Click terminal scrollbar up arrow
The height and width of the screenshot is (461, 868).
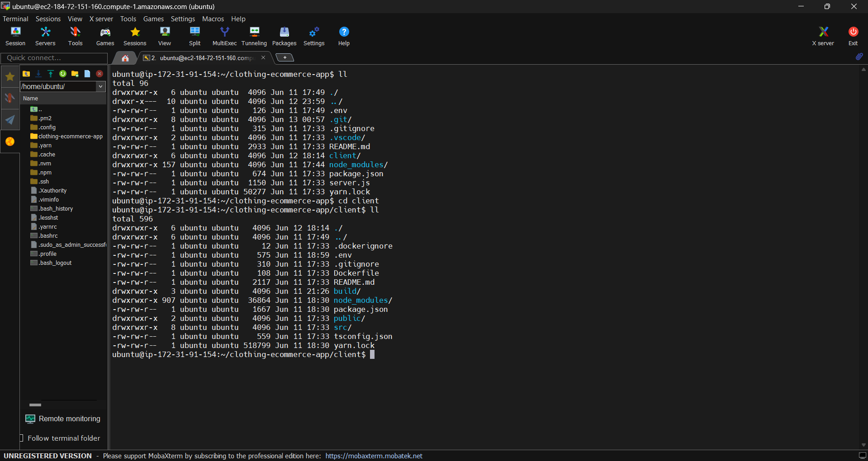pos(863,69)
